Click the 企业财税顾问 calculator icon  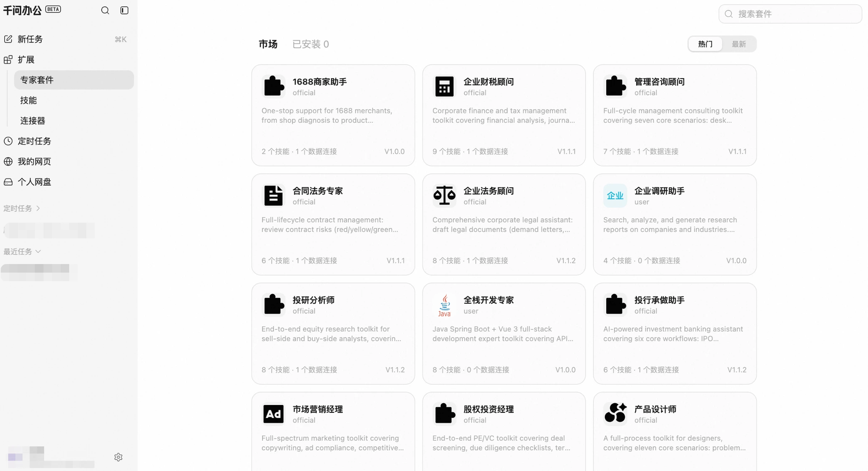point(444,86)
